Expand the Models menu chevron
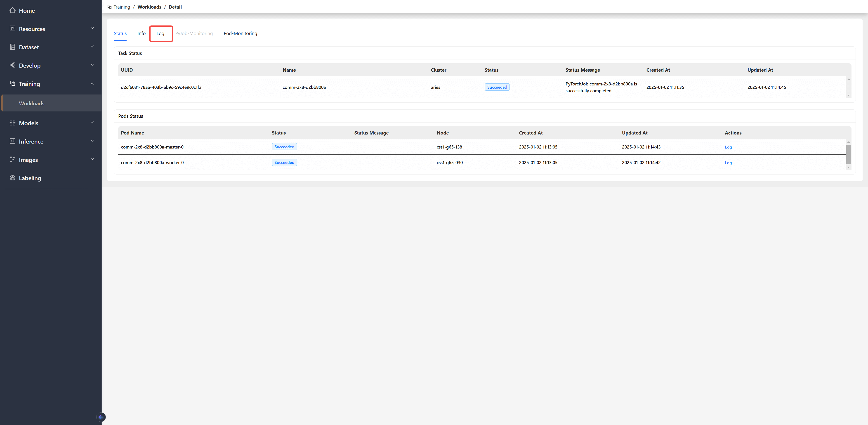 point(92,122)
